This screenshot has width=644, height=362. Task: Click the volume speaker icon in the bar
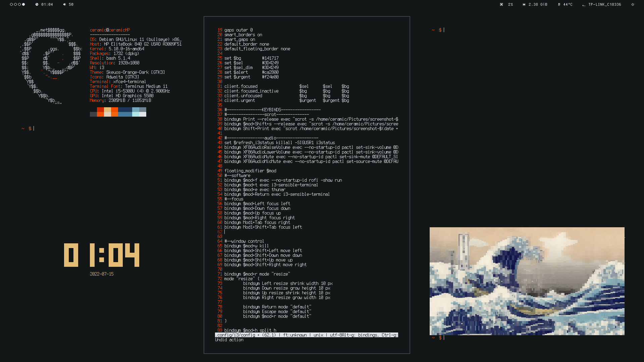[x=64, y=4]
